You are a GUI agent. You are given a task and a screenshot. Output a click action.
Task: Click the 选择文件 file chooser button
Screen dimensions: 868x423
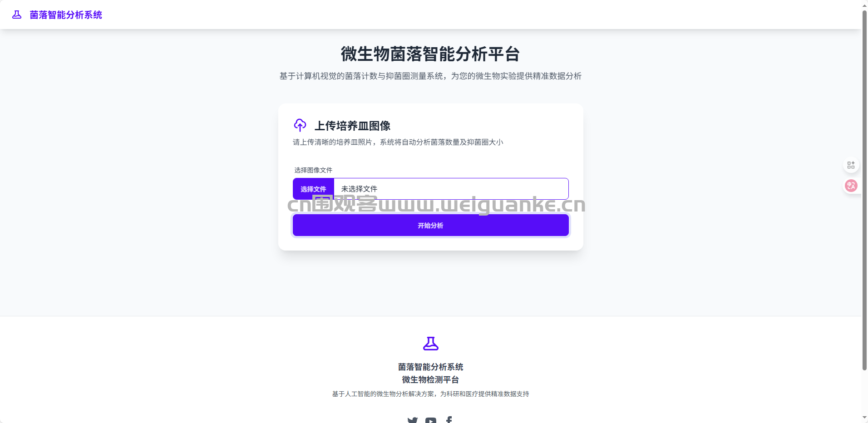(313, 189)
